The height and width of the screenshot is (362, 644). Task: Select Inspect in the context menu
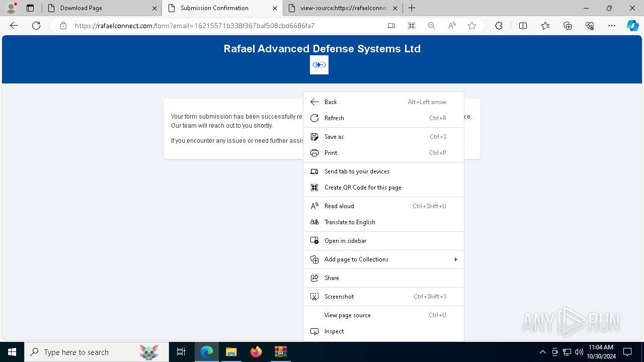[383, 331]
